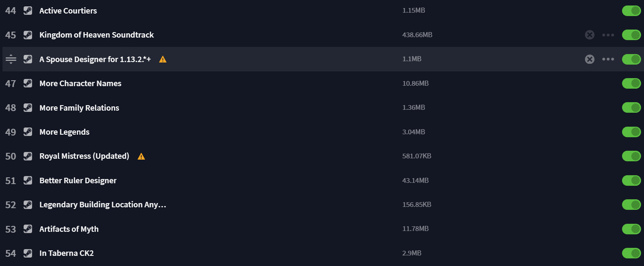This screenshot has height=266, width=644.
Task: Disable the More Legends mod switch
Action: tap(631, 132)
